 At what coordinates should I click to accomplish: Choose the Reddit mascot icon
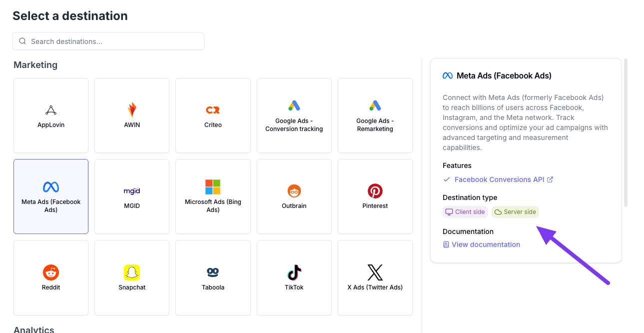tap(51, 272)
